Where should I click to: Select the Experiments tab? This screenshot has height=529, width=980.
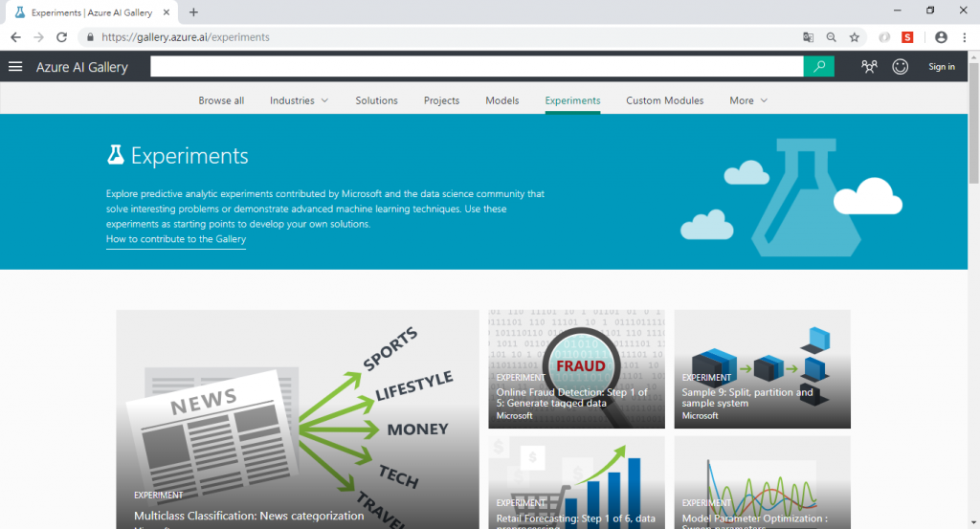coord(572,100)
